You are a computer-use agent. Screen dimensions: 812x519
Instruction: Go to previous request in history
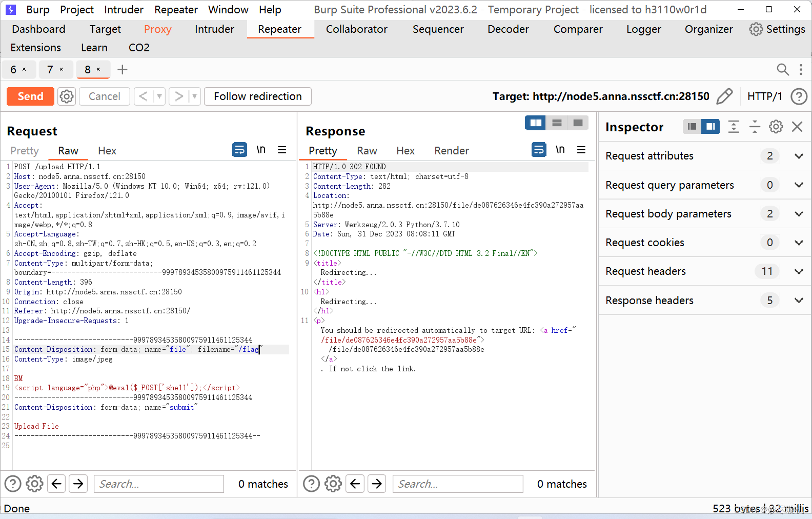[144, 96]
